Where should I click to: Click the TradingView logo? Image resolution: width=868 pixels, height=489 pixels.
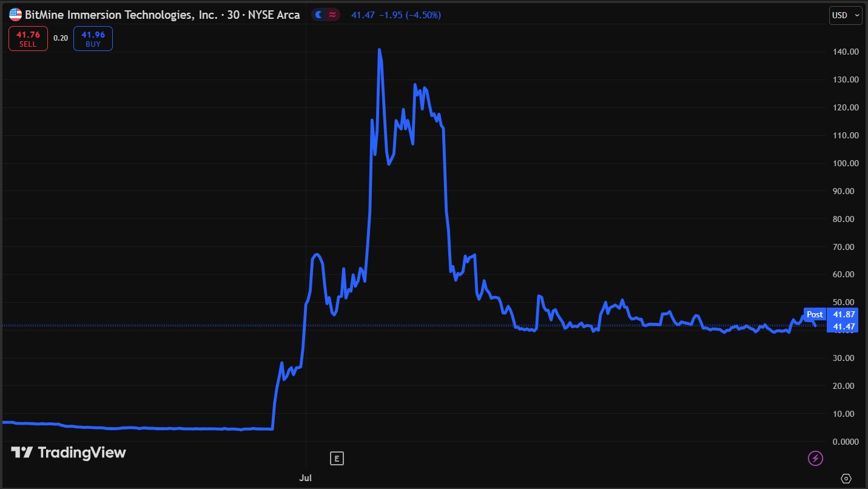pos(68,452)
